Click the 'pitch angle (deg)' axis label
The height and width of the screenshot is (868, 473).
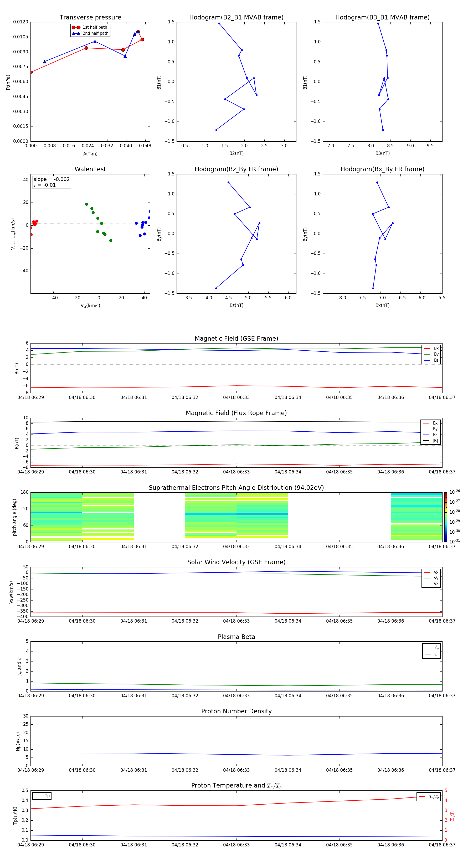(14, 517)
